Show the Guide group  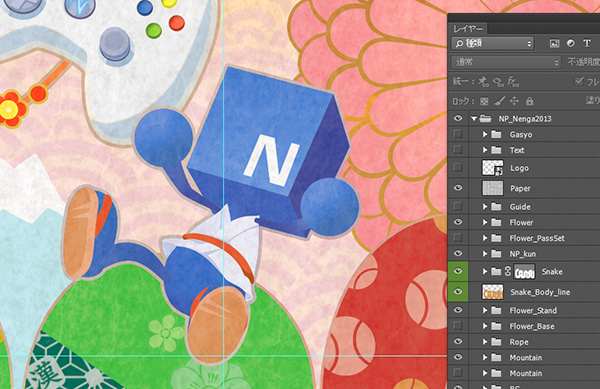coord(458,206)
